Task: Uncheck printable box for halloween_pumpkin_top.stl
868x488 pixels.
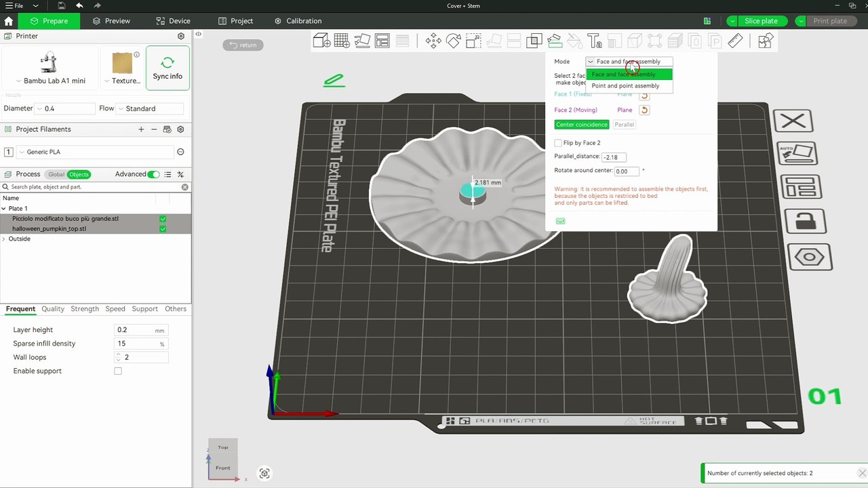Action: (163, 229)
